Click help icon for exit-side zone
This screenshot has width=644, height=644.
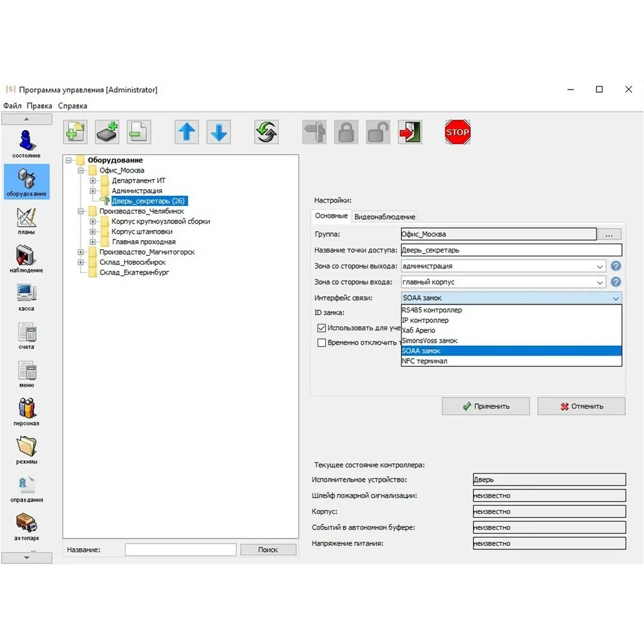pyautogui.click(x=616, y=266)
